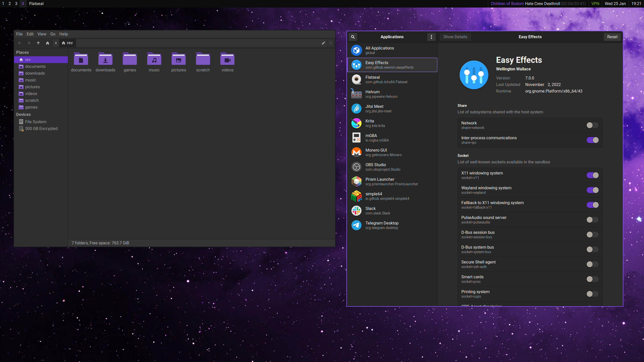Select File System under Devices
The height and width of the screenshot is (362, 644).
click(x=41, y=122)
